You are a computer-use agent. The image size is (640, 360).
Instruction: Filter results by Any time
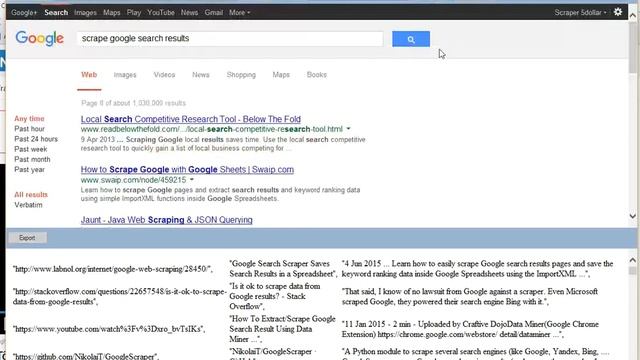pyautogui.click(x=29, y=119)
